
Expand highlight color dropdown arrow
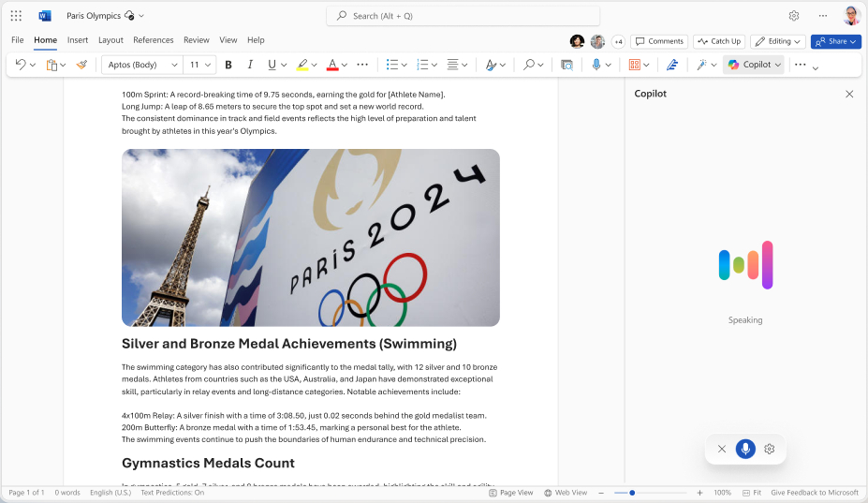[x=314, y=65]
